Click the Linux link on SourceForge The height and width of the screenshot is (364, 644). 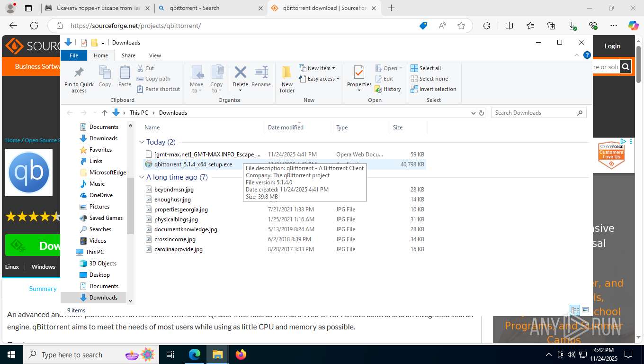click(12, 267)
